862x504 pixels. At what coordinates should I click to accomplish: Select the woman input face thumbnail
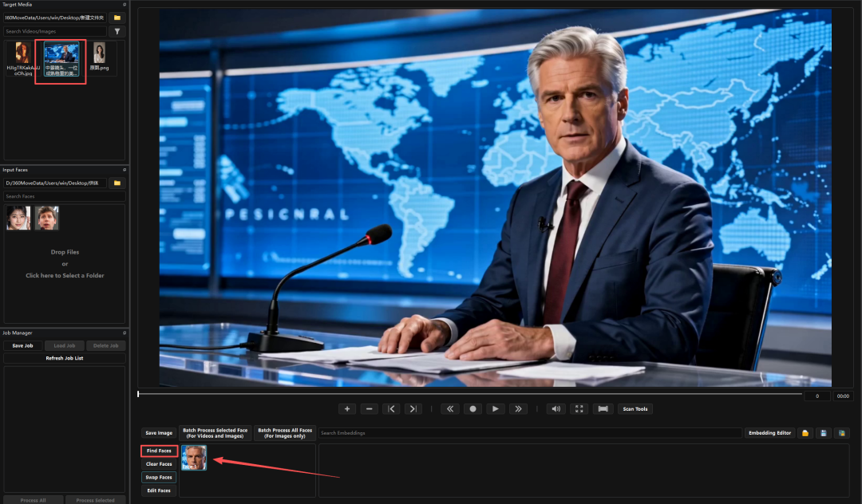tap(18, 218)
